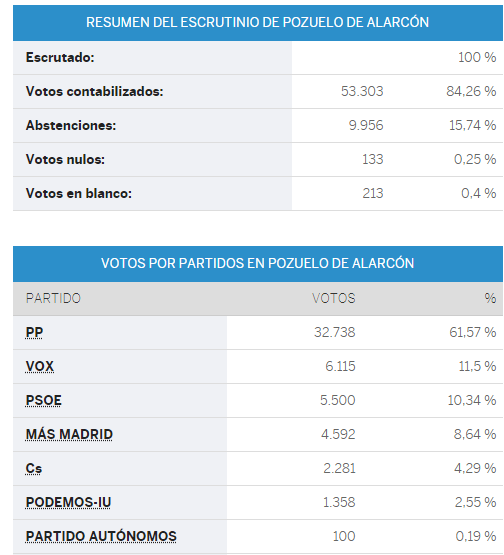Open the MÁS MADRID party link
Screen dimensions: 504x555
tap(69, 434)
